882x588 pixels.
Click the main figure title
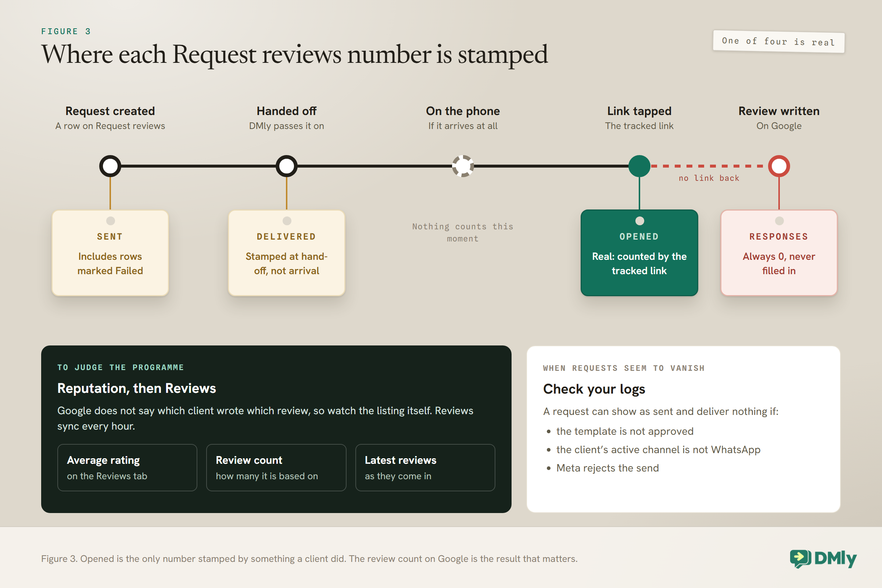pyautogui.click(x=294, y=55)
